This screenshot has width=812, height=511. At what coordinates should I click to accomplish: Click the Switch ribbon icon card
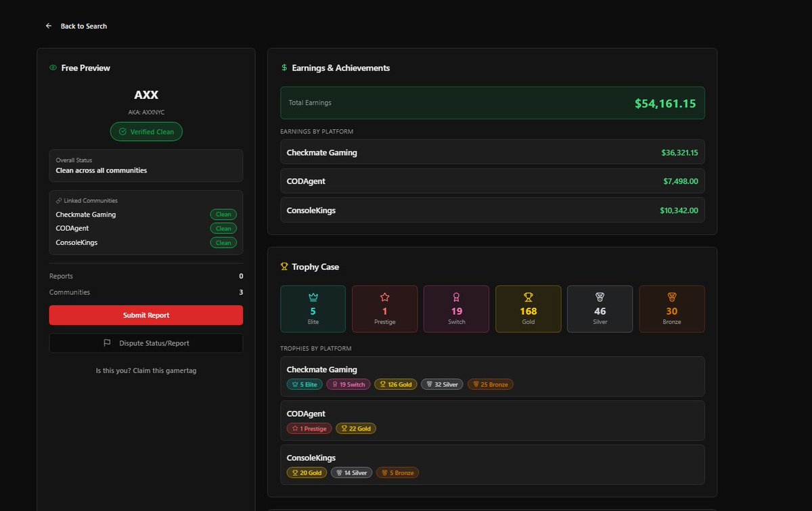[457, 309]
